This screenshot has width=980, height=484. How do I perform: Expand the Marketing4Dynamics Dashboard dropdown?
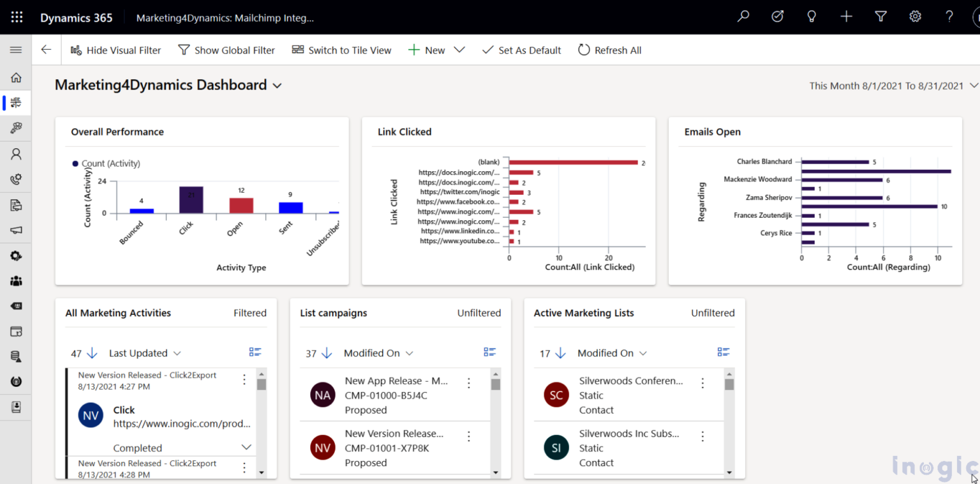[x=277, y=85]
